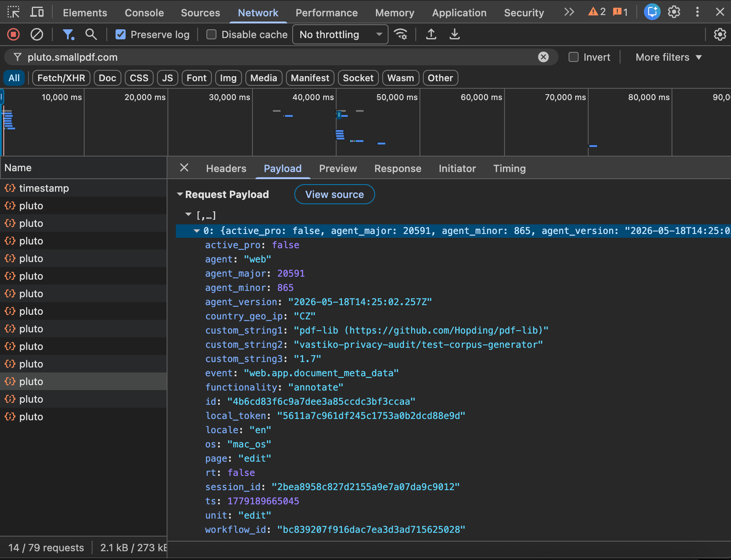Viewport: 731px width, 560px height.
Task: Show the issues count badge
Action: [x=620, y=12]
